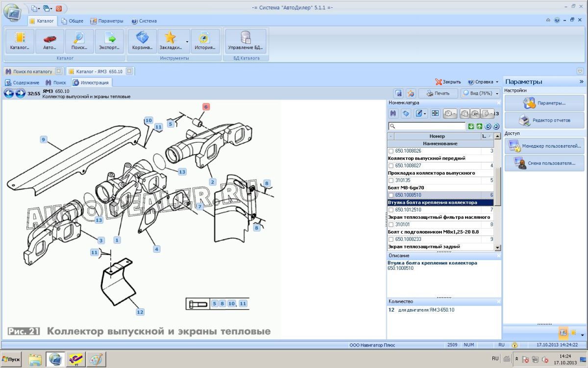Click the Закрыть close button
588x368 pixels.
pyautogui.click(x=448, y=82)
